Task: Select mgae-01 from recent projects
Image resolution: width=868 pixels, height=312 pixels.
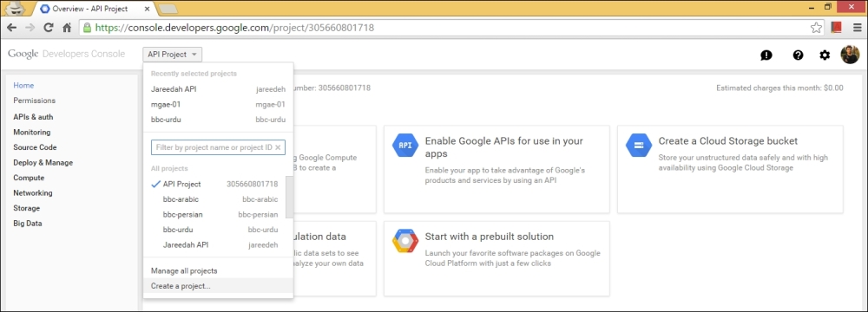Action: click(x=218, y=104)
